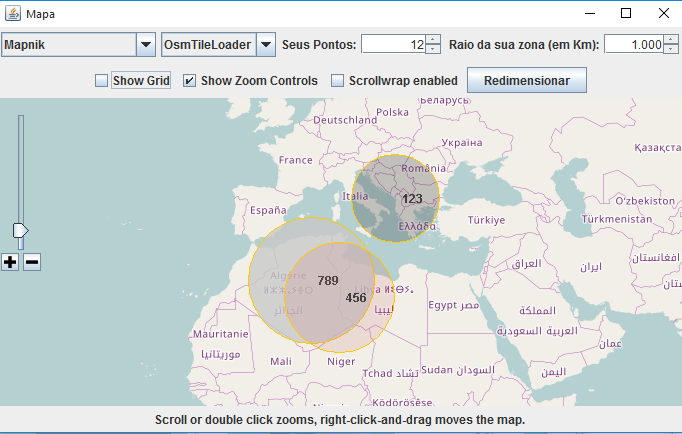
Task: Open the OsmTileLoader dropdown
Action: 266,44
